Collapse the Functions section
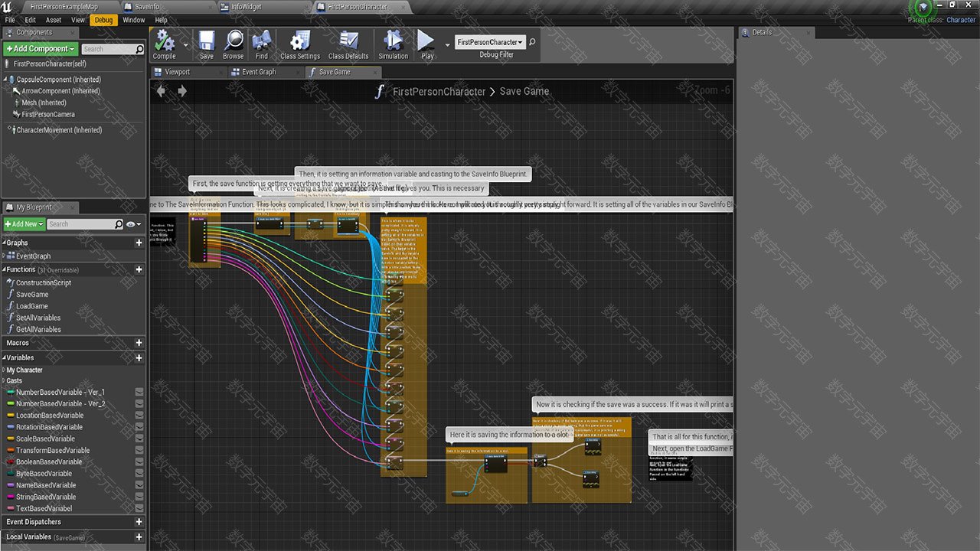This screenshot has width=980, height=551. (x=5, y=269)
